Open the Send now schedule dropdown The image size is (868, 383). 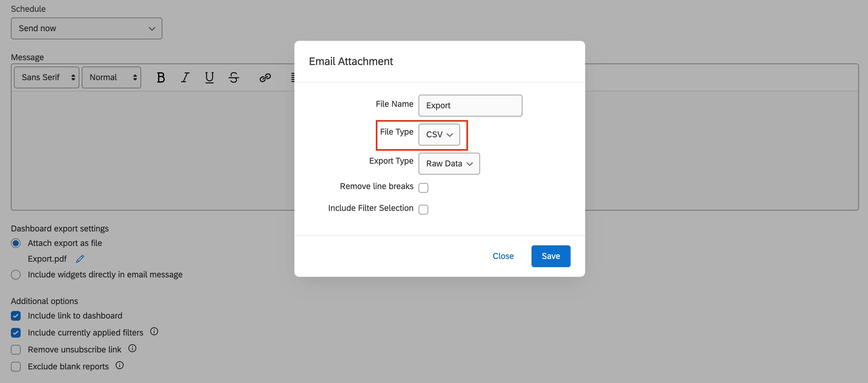click(x=86, y=29)
